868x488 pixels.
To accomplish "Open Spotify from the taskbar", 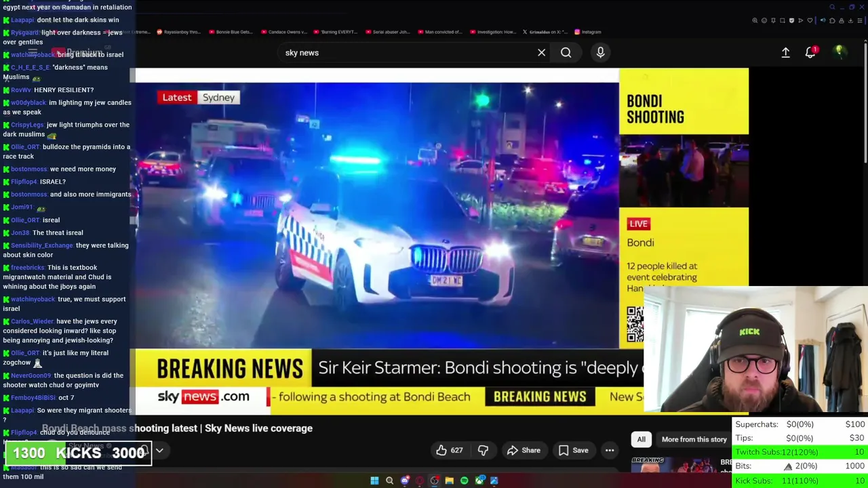I will (465, 481).
